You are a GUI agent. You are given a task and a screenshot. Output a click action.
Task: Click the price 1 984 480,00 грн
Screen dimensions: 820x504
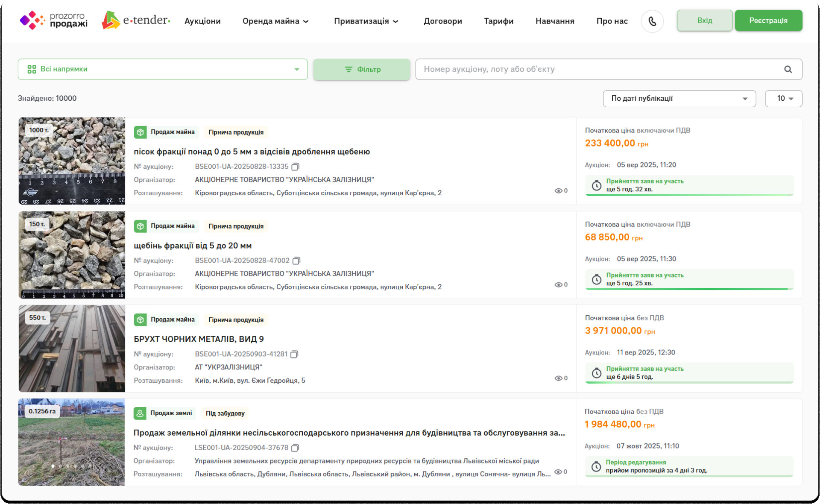pyautogui.click(x=619, y=425)
